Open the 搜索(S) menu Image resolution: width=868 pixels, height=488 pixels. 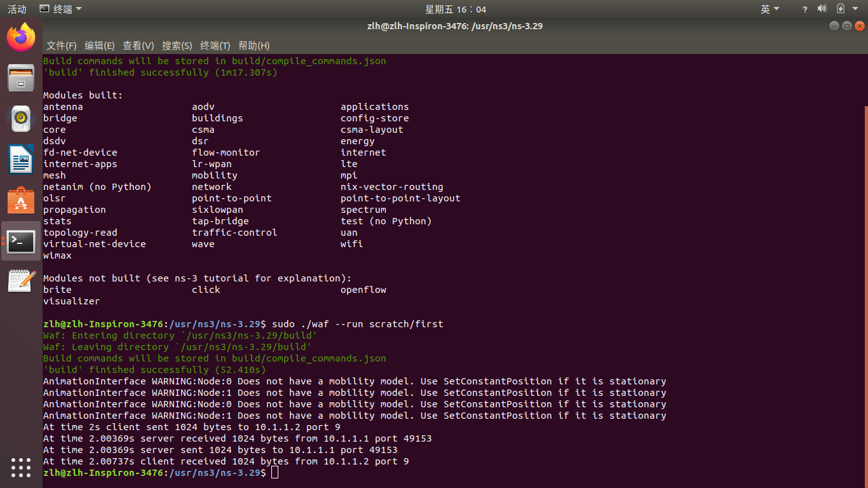point(177,46)
